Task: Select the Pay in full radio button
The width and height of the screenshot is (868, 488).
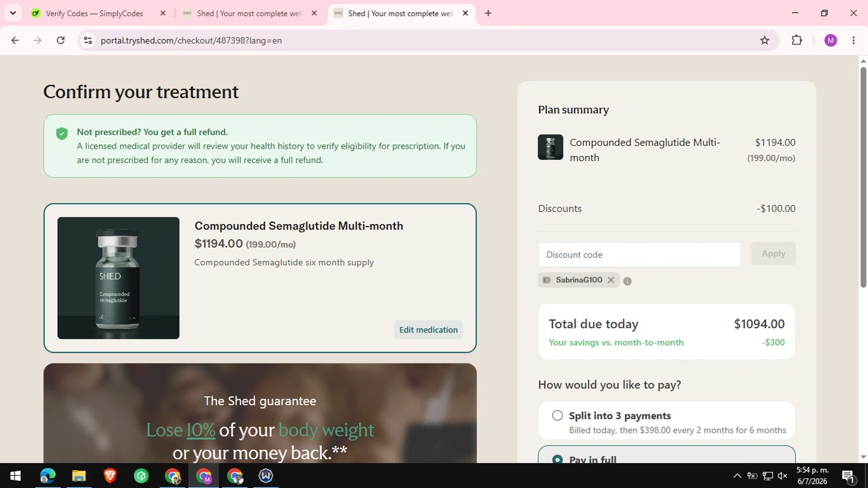Action: click(x=557, y=459)
